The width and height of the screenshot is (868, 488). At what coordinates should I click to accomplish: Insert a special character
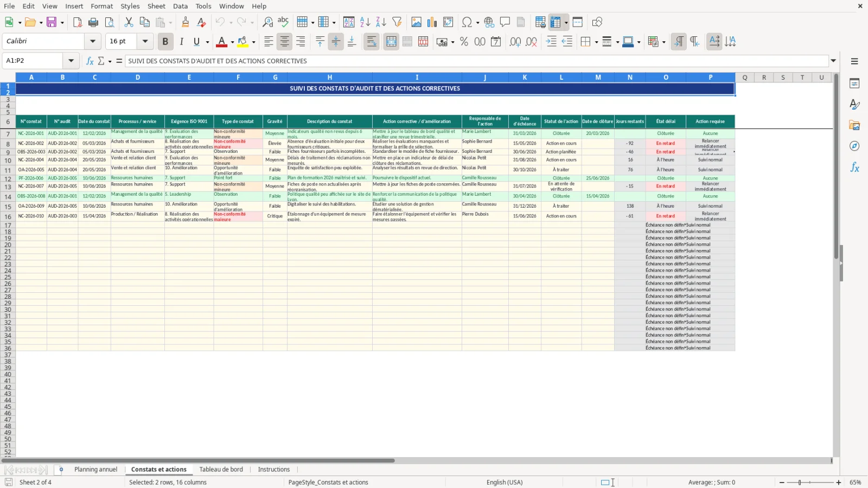[x=466, y=22]
